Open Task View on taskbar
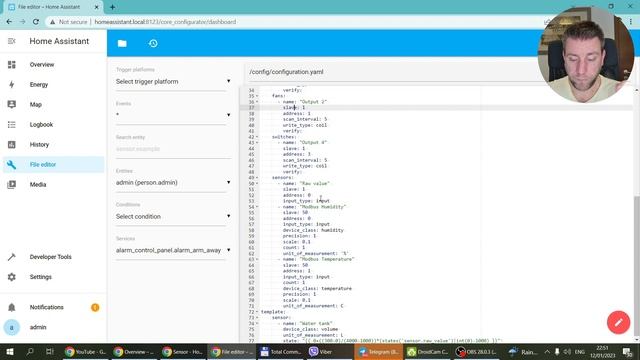 50,351
